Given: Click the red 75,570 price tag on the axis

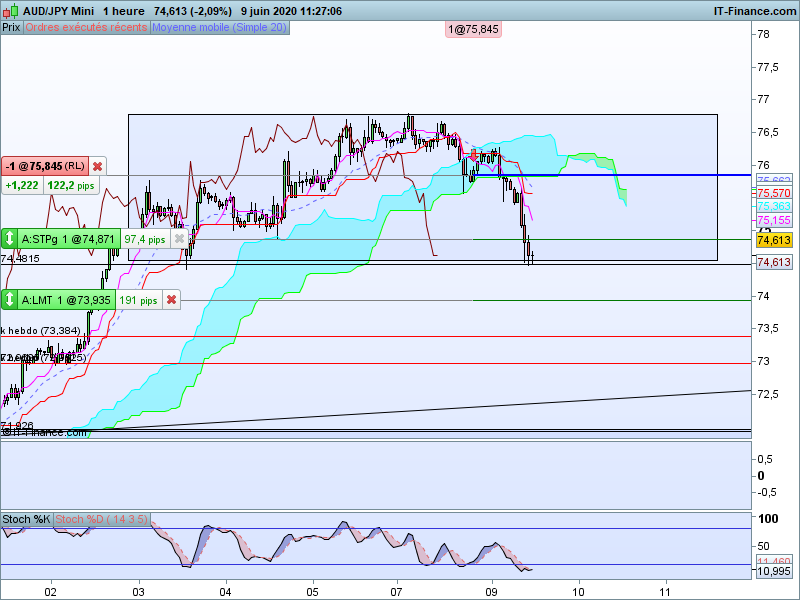Looking at the screenshot, I should (x=774, y=193).
